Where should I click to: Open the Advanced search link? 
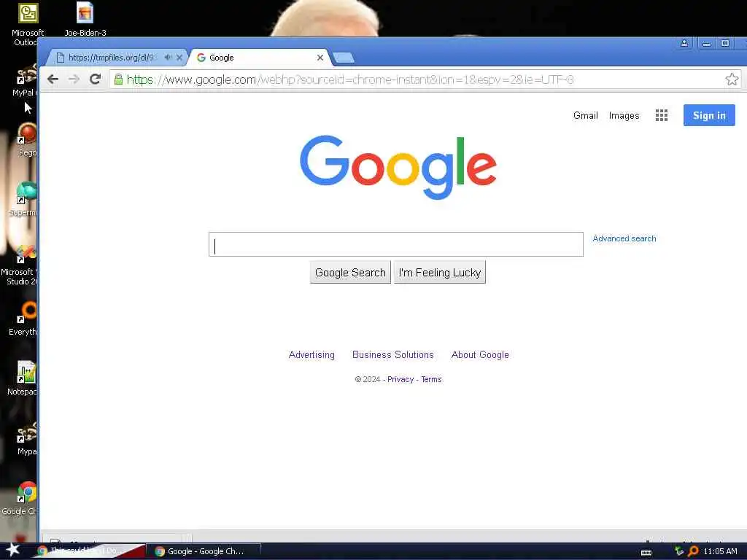click(624, 238)
